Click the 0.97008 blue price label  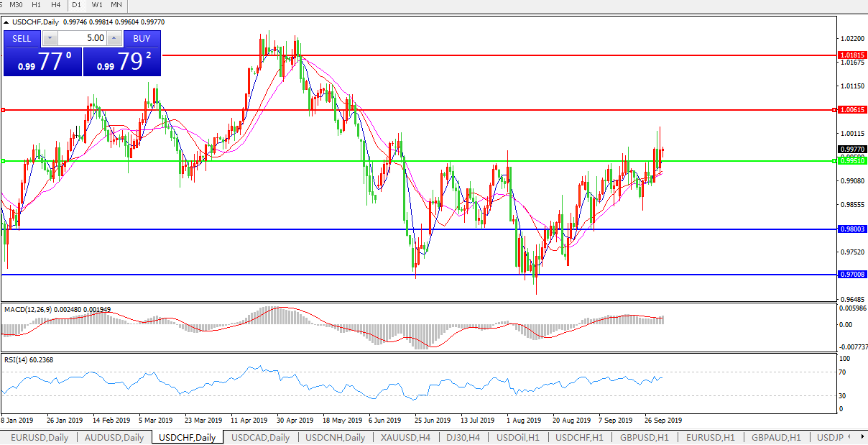coord(852,275)
